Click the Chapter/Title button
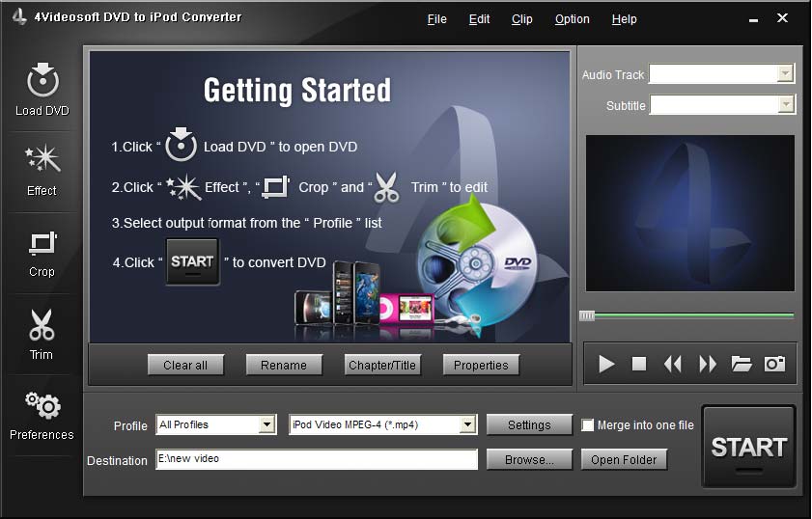 pos(382,365)
